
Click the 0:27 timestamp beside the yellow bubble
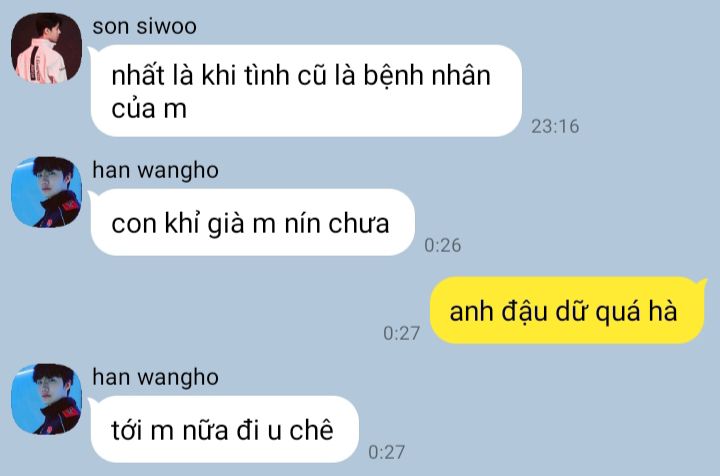pyautogui.click(x=402, y=333)
